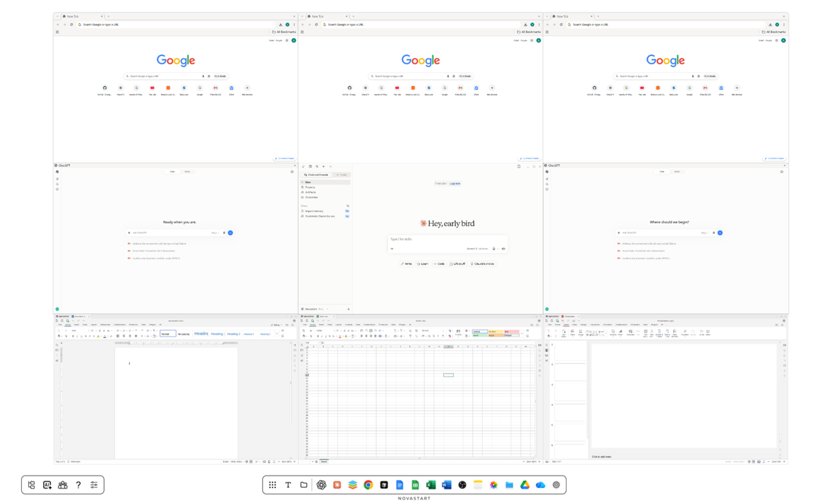The height and width of the screenshot is (504, 829).
Task: Apply the Heading 1 style in the document editor
Action: coord(201,334)
